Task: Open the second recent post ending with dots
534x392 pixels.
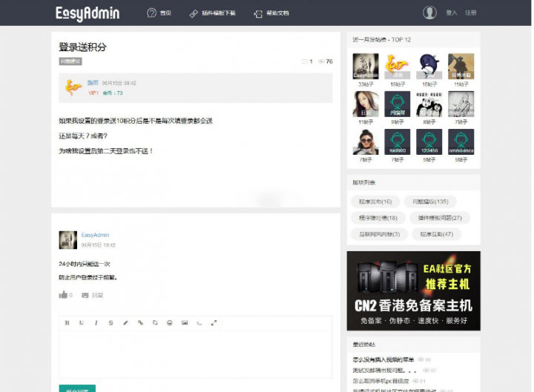Action: click(x=384, y=371)
